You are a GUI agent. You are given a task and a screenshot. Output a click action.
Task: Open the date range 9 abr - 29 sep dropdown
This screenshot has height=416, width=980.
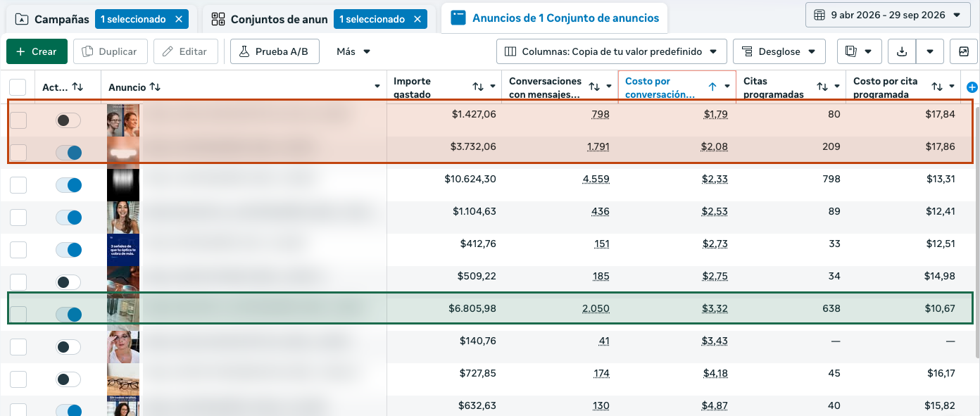coord(887,14)
